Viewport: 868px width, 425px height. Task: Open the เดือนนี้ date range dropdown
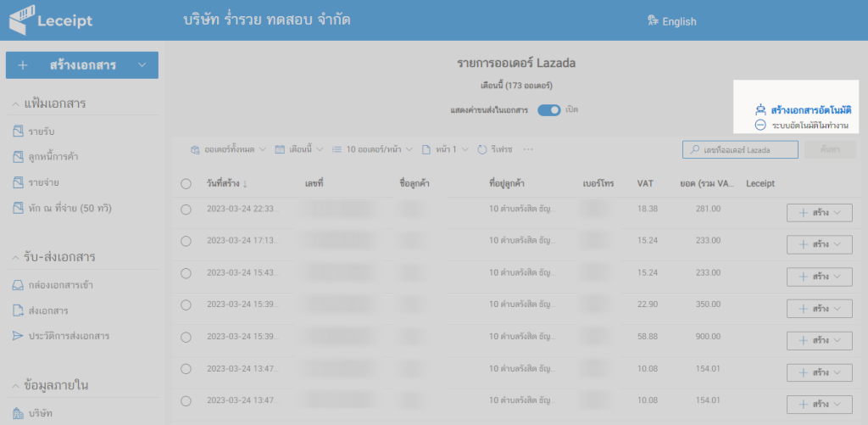click(x=299, y=149)
